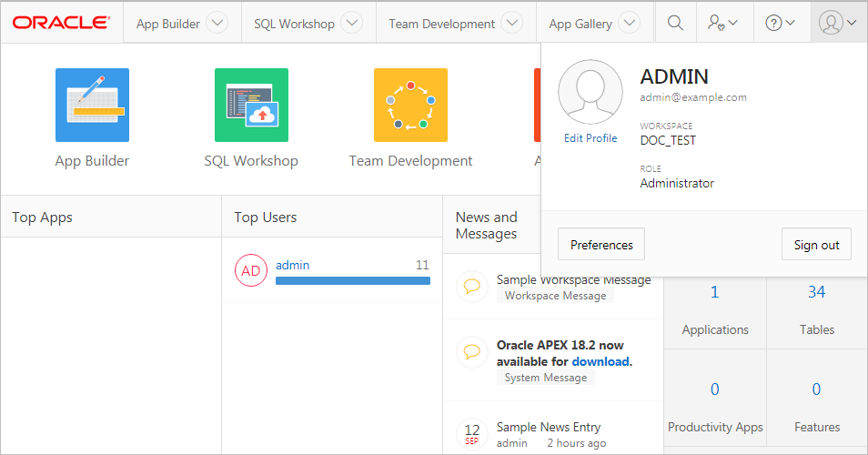Image resolution: width=868 pixels, height=455 pixels.
Task: Expand the App Builder menu arrow
Action: (x=217, y=24)
